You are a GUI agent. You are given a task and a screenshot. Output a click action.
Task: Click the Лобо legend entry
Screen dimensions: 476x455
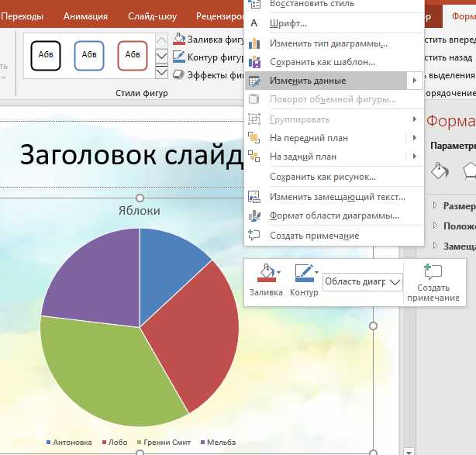(115, 443)
